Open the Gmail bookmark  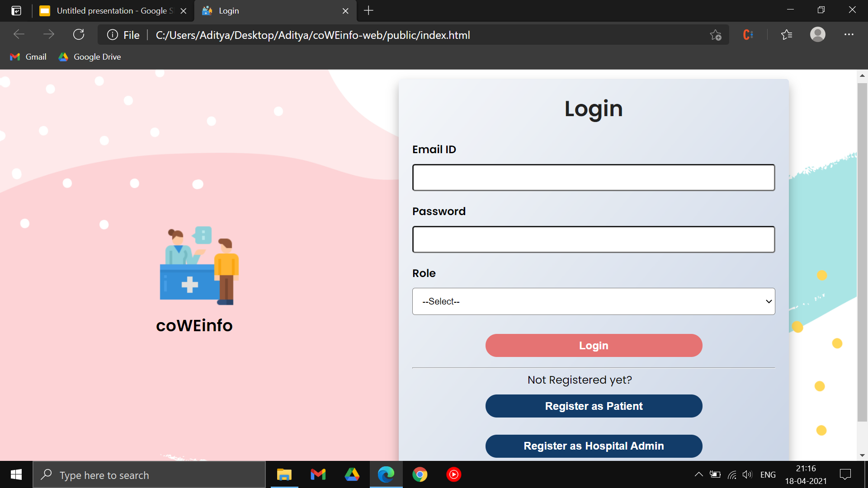point(28,57)
